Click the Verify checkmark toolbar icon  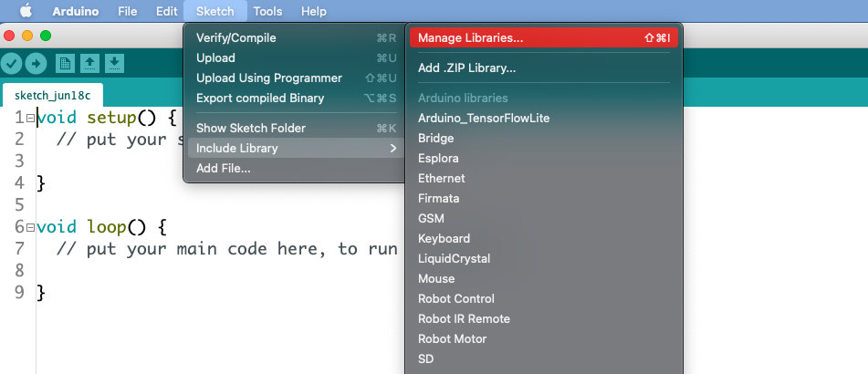12,63
